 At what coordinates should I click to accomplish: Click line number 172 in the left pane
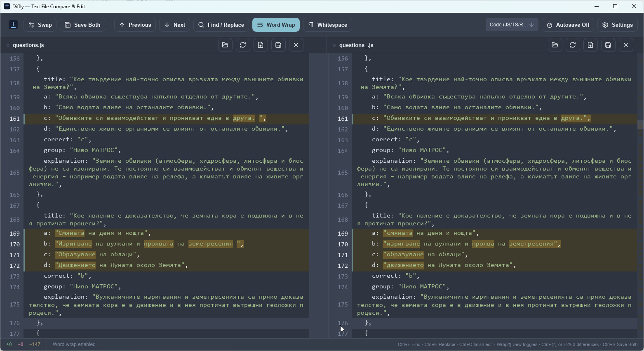[x=14, y=266]
